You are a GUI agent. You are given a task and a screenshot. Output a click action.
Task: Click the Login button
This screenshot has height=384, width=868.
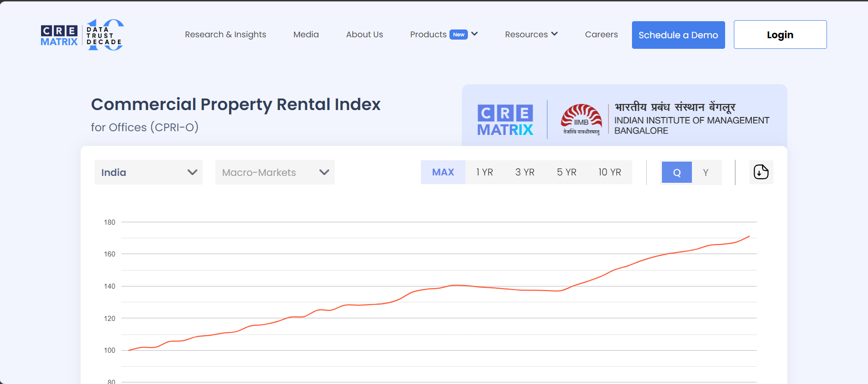click(x=780, y=35)
